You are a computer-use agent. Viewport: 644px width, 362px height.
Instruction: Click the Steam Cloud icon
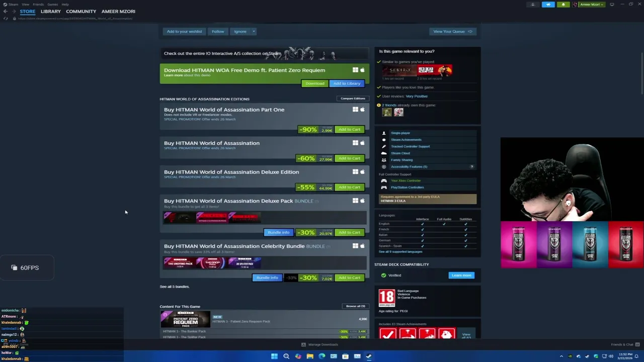coord(384,153)
